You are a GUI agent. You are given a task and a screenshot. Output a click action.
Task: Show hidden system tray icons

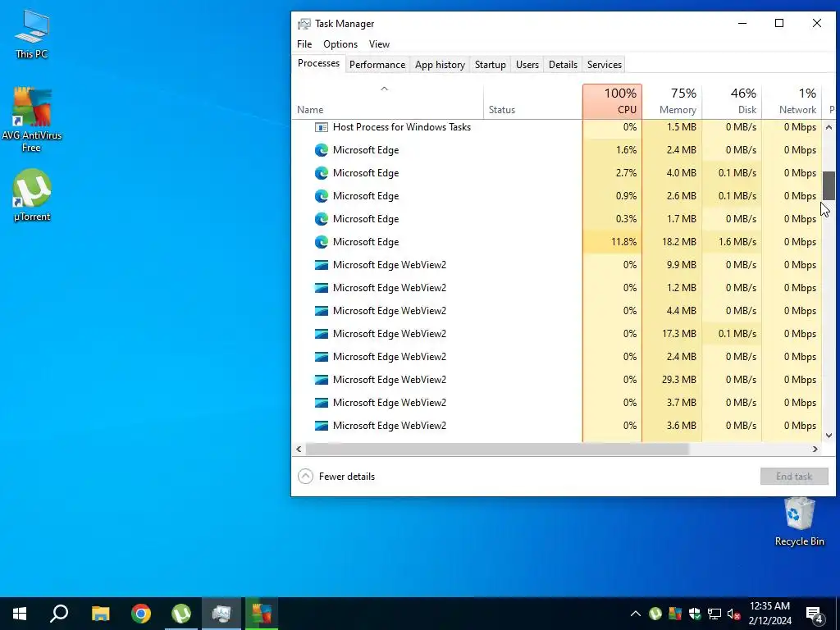click(636, 614)
